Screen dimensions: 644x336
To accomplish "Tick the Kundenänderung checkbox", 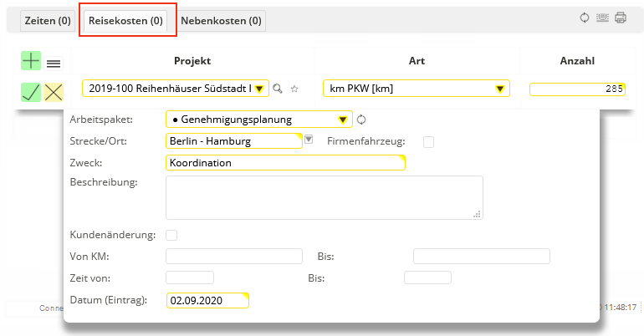I will 171,235.
